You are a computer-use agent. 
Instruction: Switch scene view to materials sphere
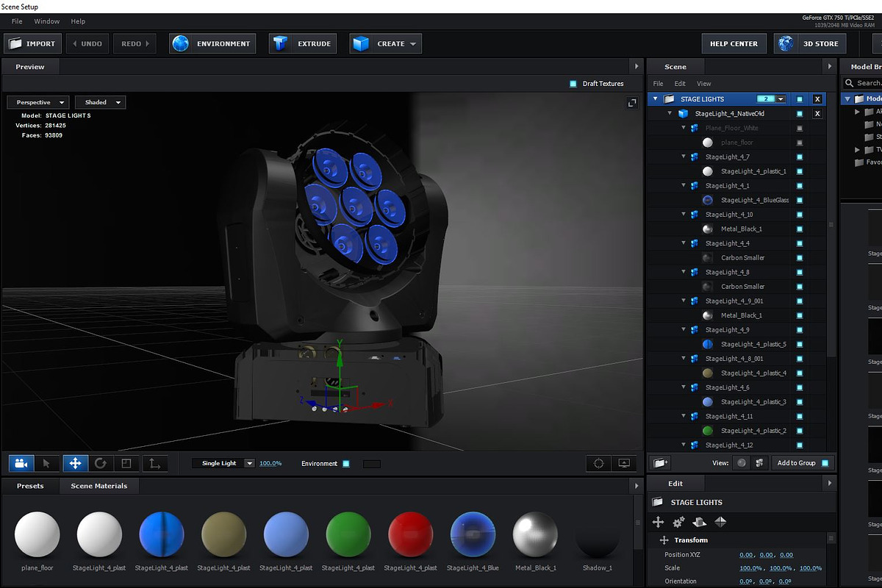point(742,463)
